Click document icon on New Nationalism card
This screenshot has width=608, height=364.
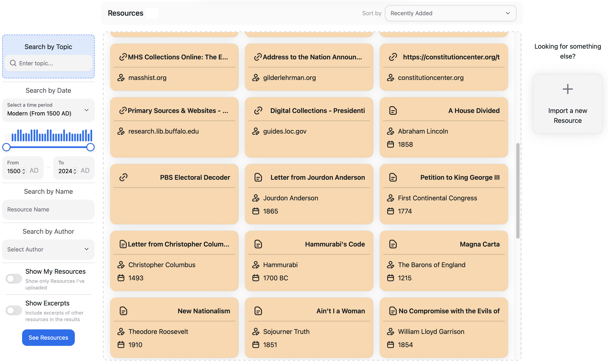click(x=123, y=311)
